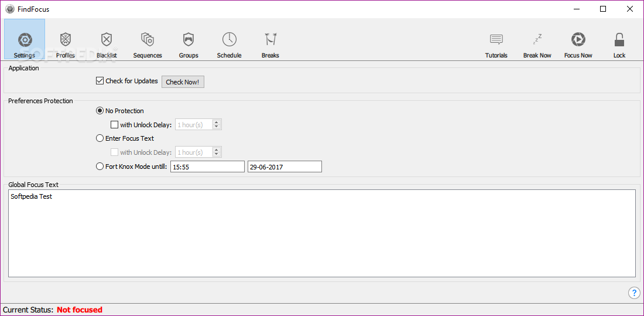Close the FindFocus window
Viewport: 644px width, 316px height.
[x=629, y=9]
